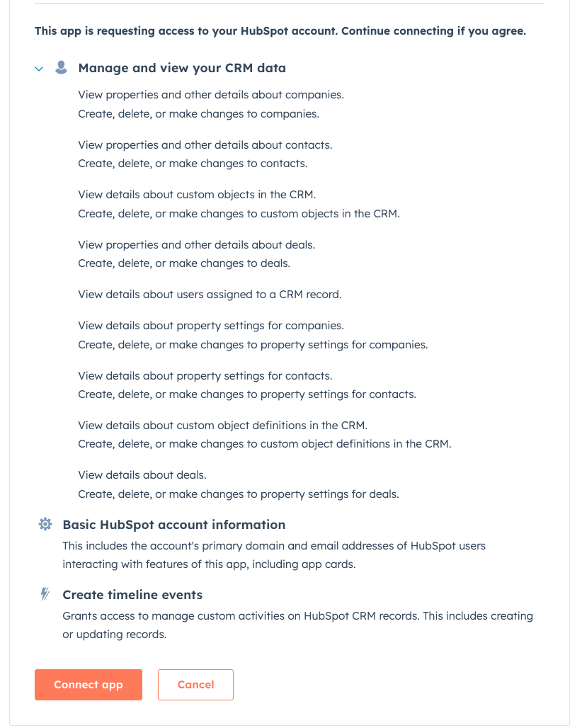
Task: Click the person icon beside CRM data heading
Action: pyautogui.click(x=62, y=68)
